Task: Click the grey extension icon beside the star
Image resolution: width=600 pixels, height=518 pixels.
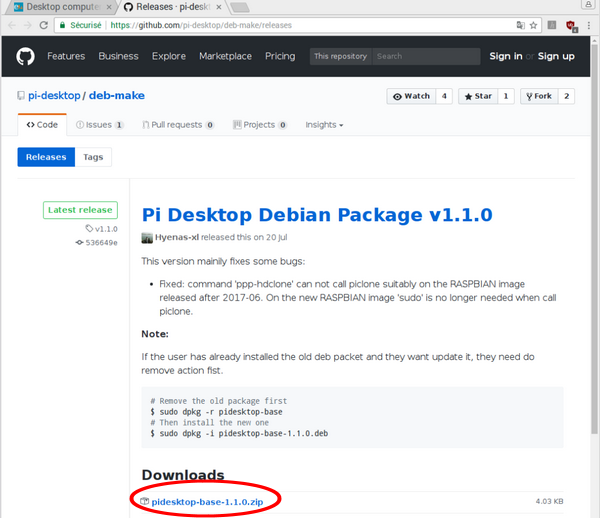Action: (x=552, y=25)
